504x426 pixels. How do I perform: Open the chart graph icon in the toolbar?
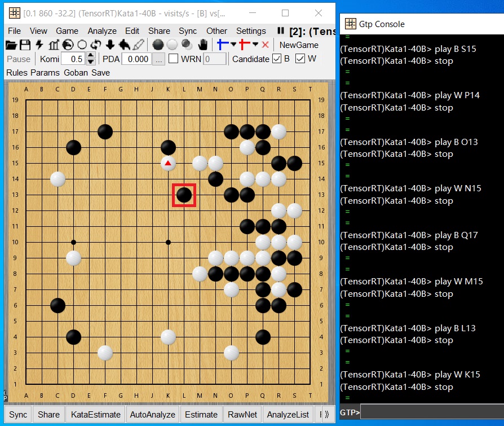point(54,45)
